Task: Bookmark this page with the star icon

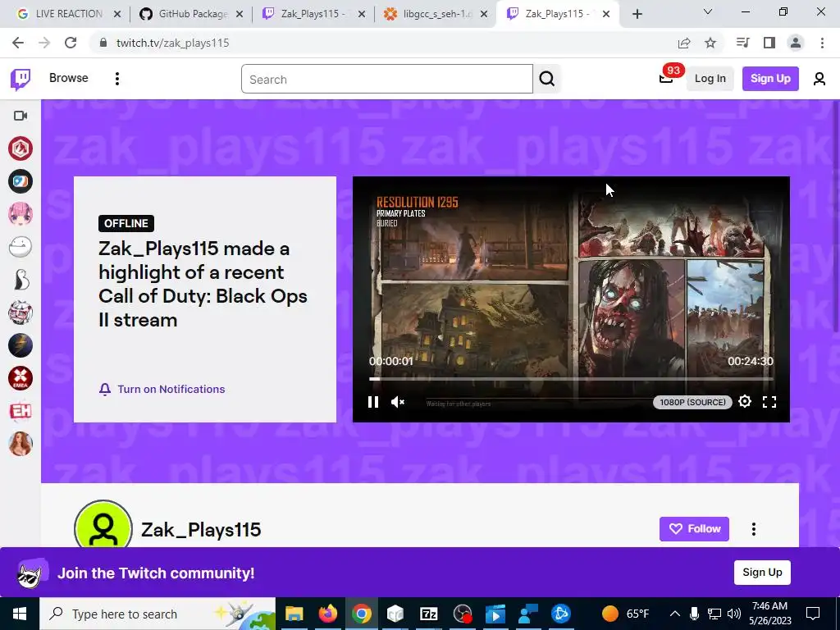Action: (x=710, y=43)
